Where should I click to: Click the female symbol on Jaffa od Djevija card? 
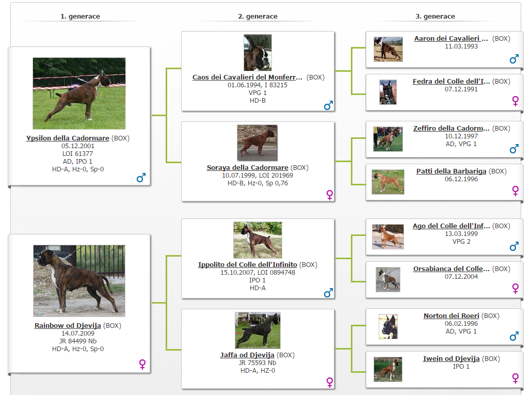(329, 383)
